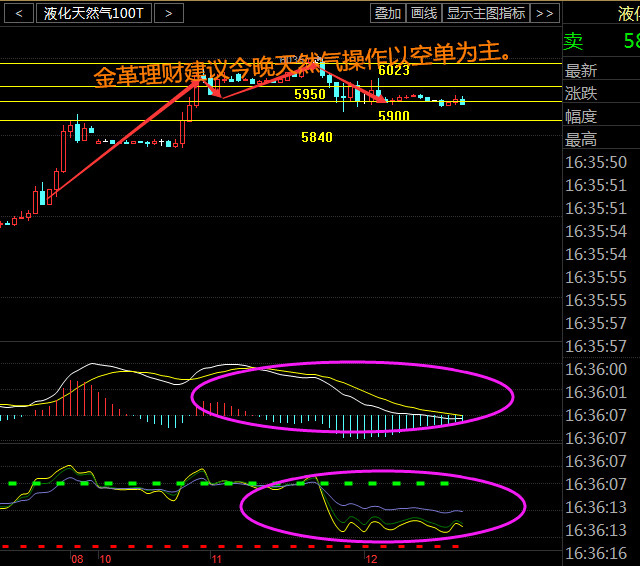Expand more toolbar options with double arrow
Image resolution: width=640 pixels, height=566 pixels.
click(x=544, y=13)
